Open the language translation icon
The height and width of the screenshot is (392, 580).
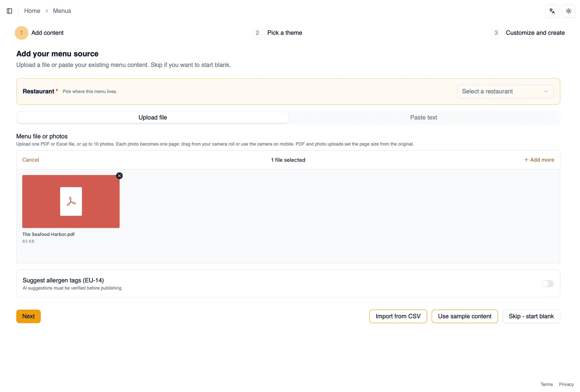coord(552,11)
